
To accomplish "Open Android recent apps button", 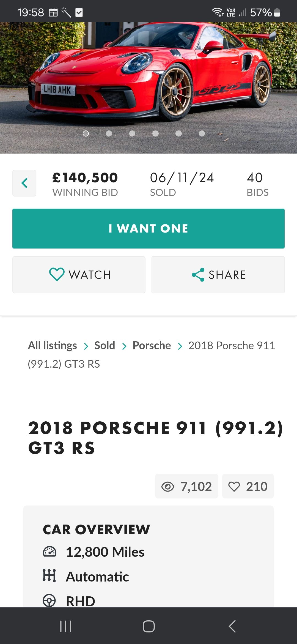I will click(66, 626).
